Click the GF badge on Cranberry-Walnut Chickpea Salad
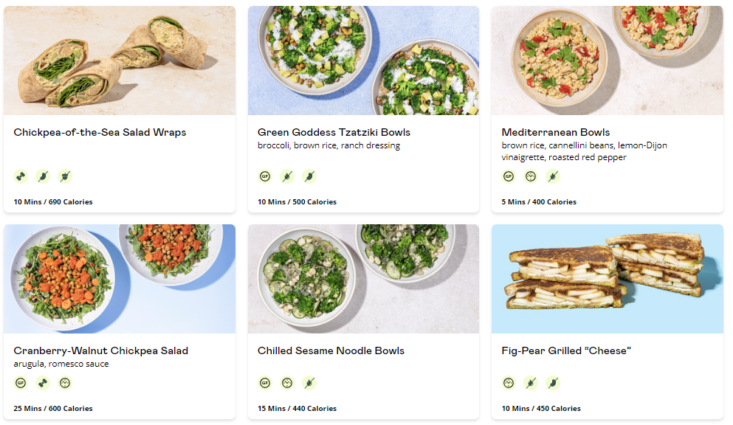 [x=20, y=382]
